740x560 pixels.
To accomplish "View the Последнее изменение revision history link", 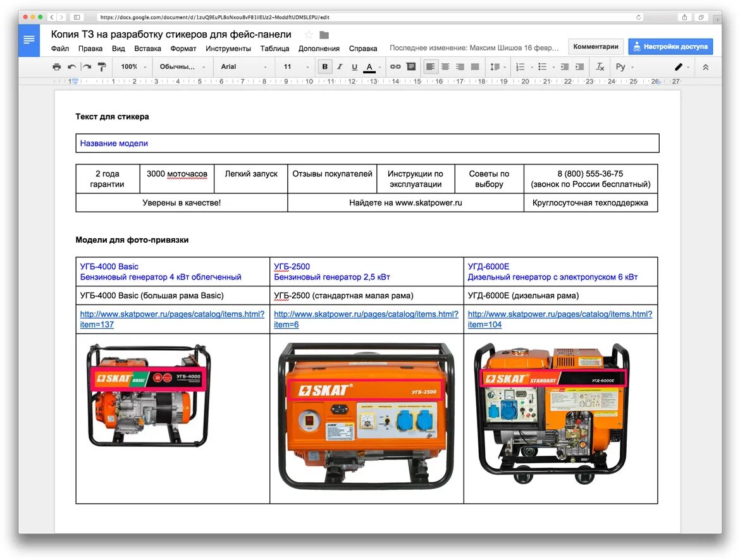I will tap(474, 48).
